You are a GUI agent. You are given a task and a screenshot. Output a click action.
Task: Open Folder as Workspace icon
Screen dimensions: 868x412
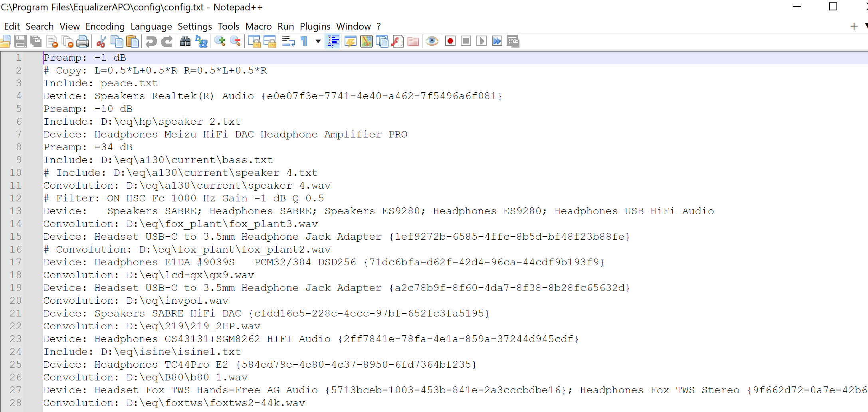413,41
